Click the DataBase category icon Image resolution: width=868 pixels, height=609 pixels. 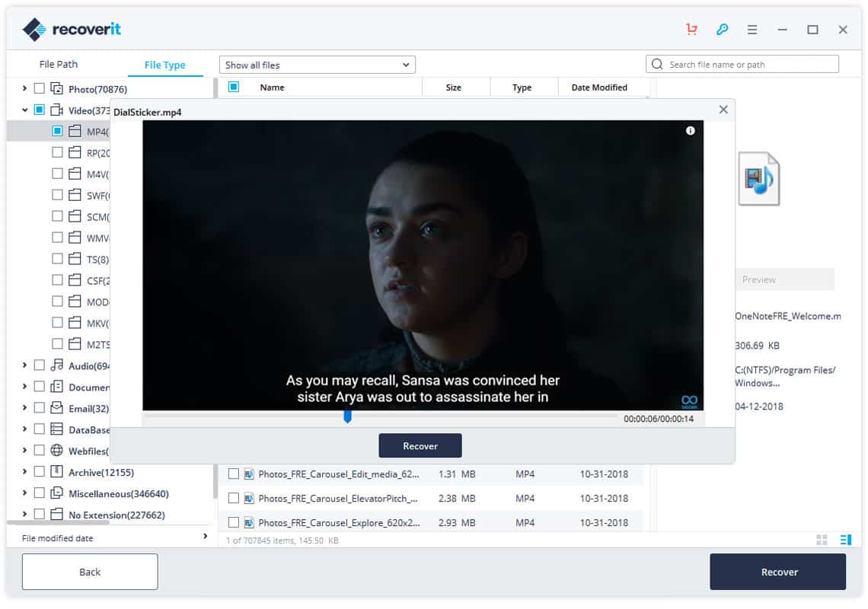click(56, 429)
